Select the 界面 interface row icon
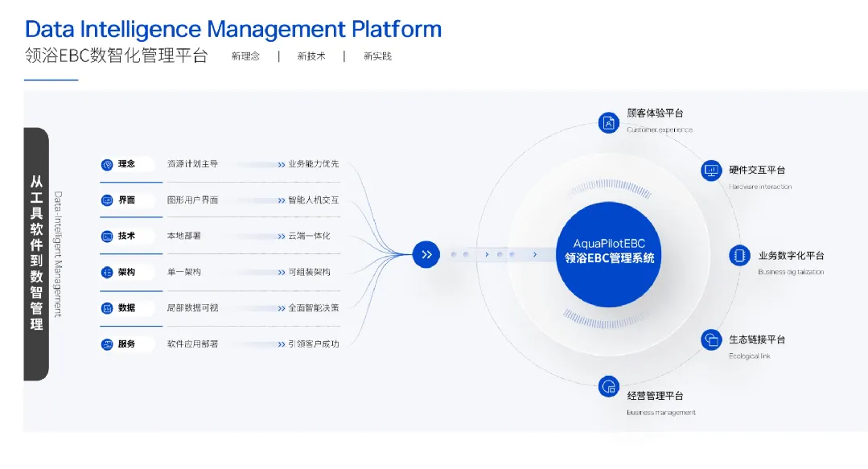The height and width of the screenshot is (469, 868). (107, 200)
